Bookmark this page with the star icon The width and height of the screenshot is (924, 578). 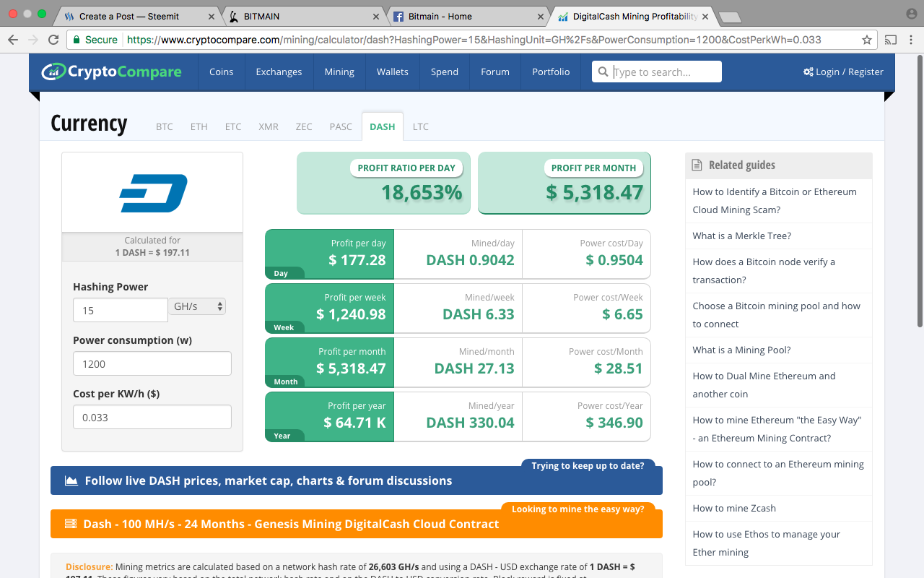tap(866, 40)
